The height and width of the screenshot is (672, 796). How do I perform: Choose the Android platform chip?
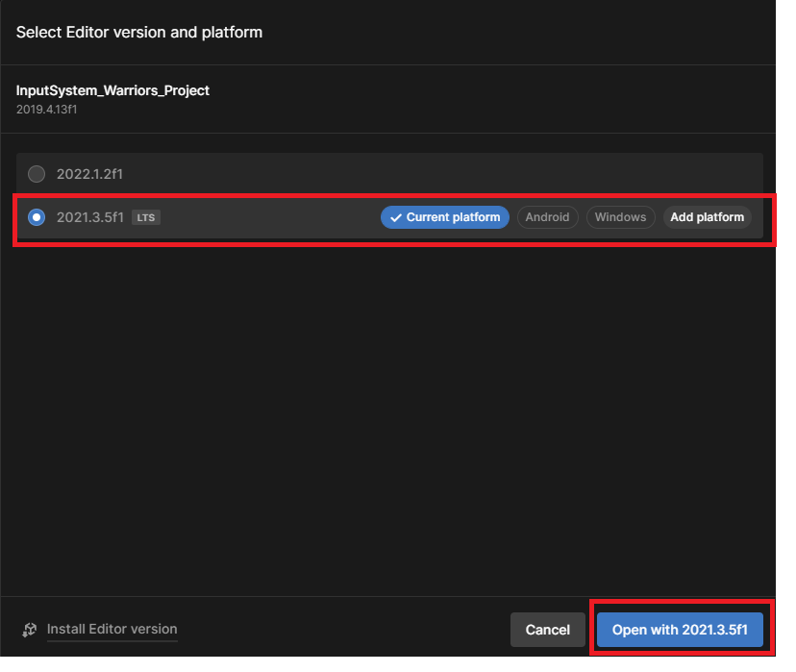[x=547, y=217]
